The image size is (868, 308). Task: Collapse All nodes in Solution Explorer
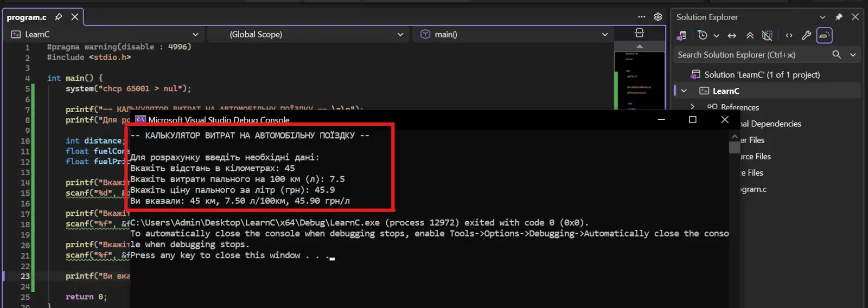(x=750, y=35)
